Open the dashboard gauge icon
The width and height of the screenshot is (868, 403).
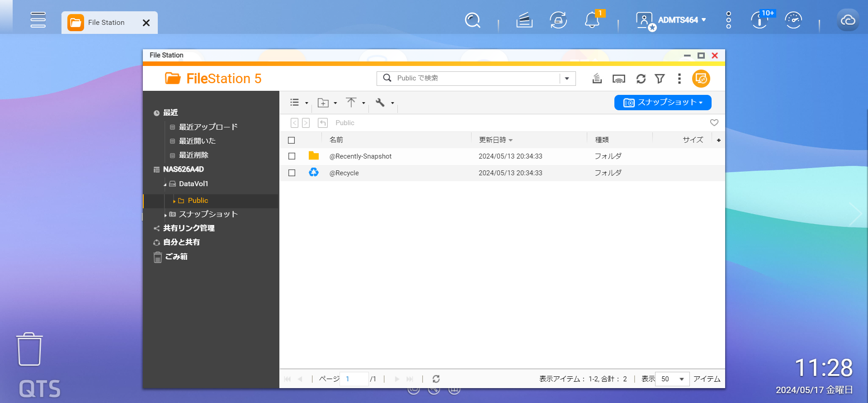click(793, 20)
